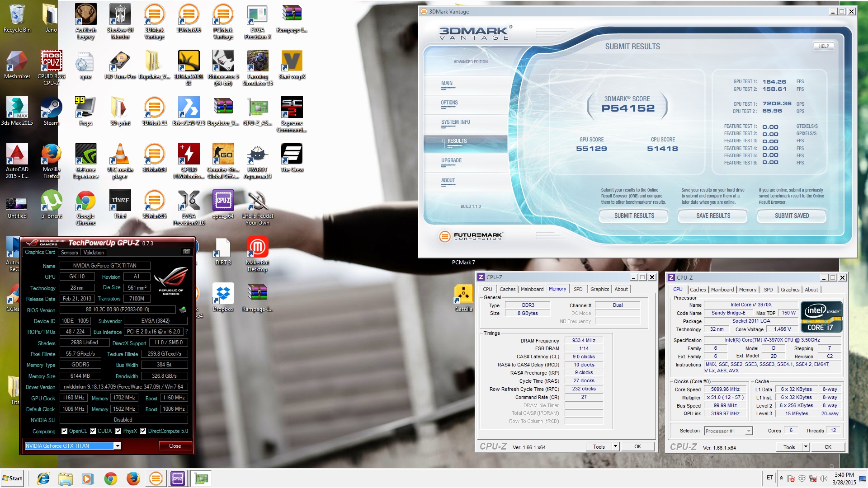Click the 3DMark score P54152
Viewport: 868px width, 488px height.
[x=627, y=108]
